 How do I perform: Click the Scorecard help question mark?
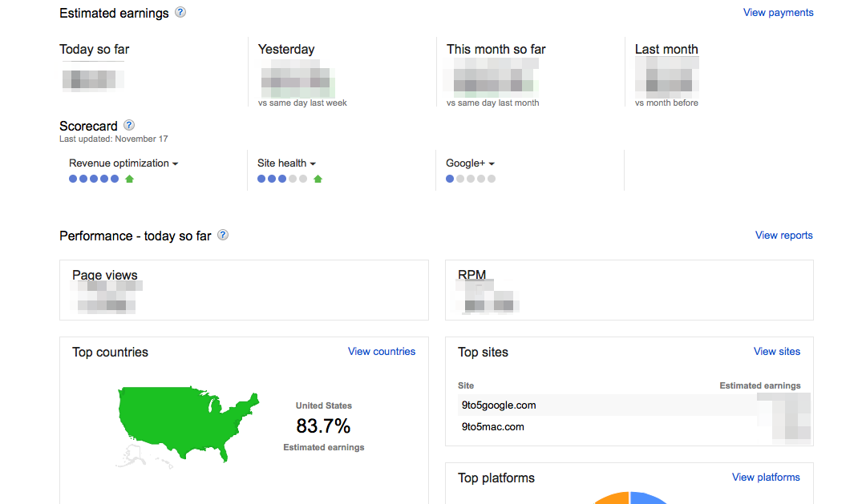click(129, 125)
